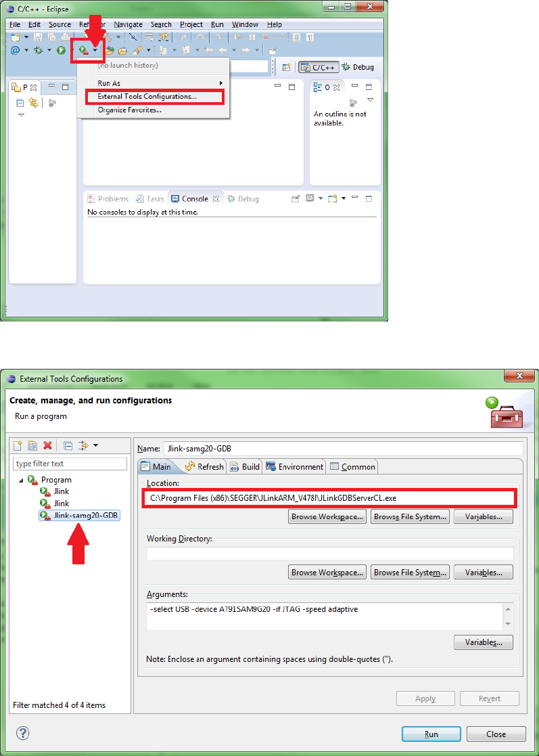Click the Run button in dialog
Screen dimensions: 539x756
(431, 734)
